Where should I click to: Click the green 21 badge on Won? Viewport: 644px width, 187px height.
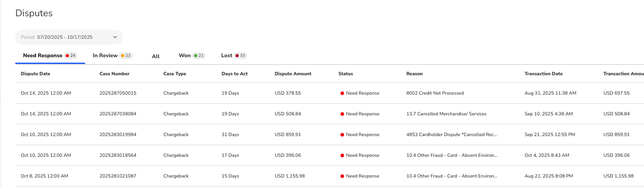point(199,55)
